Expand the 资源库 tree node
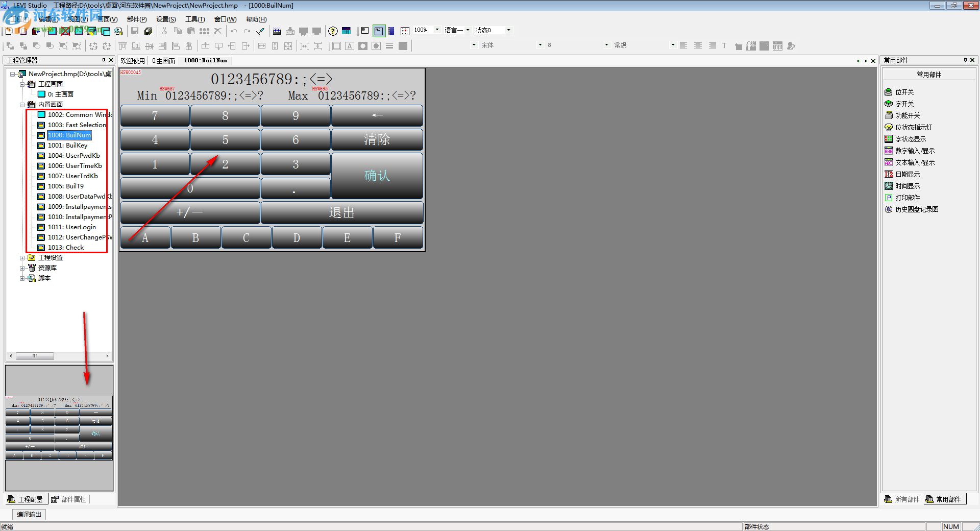Screen dimensions: 980x531 coord(22,268)
